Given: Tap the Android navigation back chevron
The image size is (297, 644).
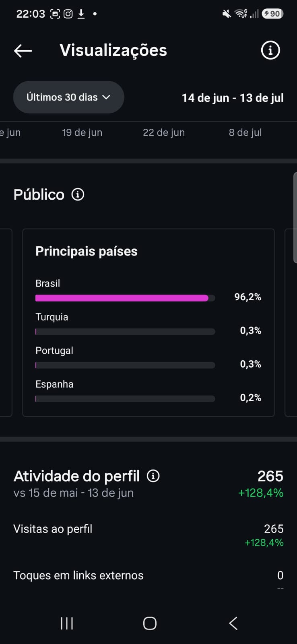Looking at the screenshot, I should click(x=233, y=623).
